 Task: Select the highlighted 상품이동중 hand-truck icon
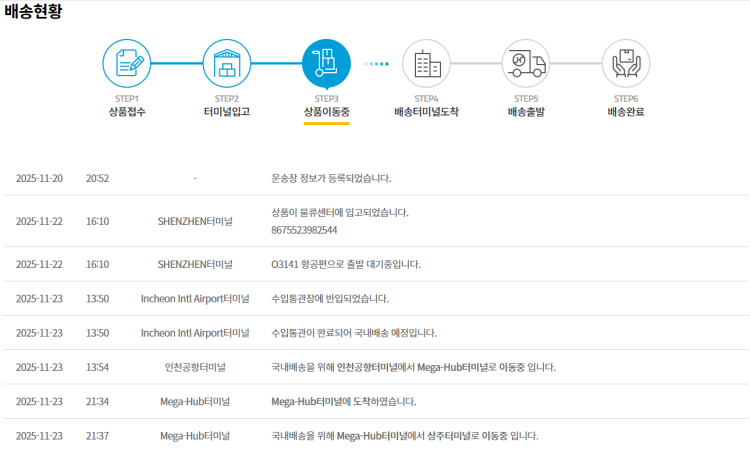point(327,64)
